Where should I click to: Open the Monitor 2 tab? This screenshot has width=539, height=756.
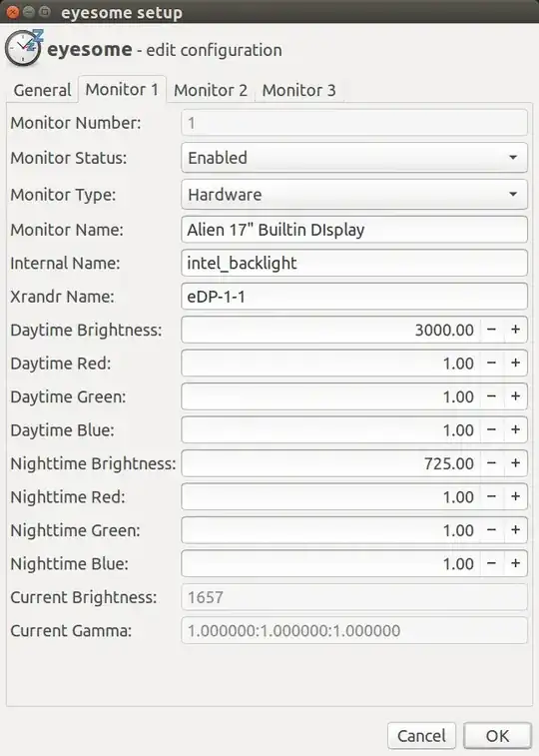211,90
